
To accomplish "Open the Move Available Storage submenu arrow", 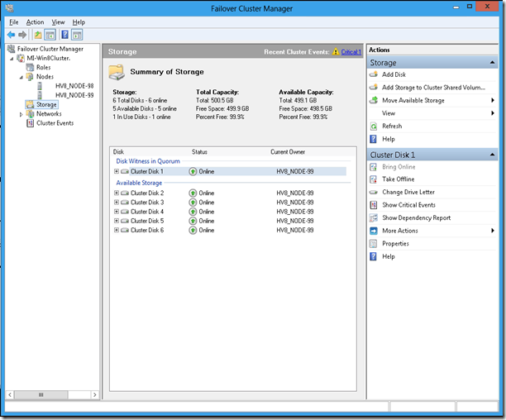I will click(493, 100).
